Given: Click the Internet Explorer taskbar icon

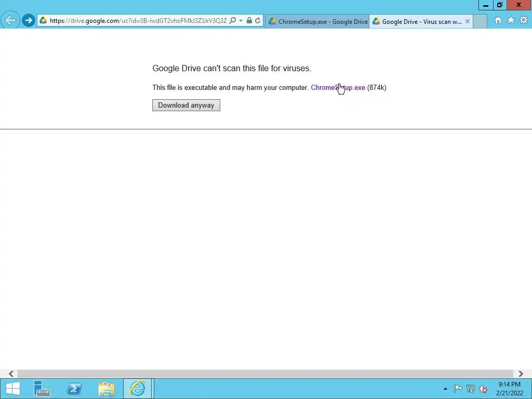Looking at the screenshot, I should point(137,389).
